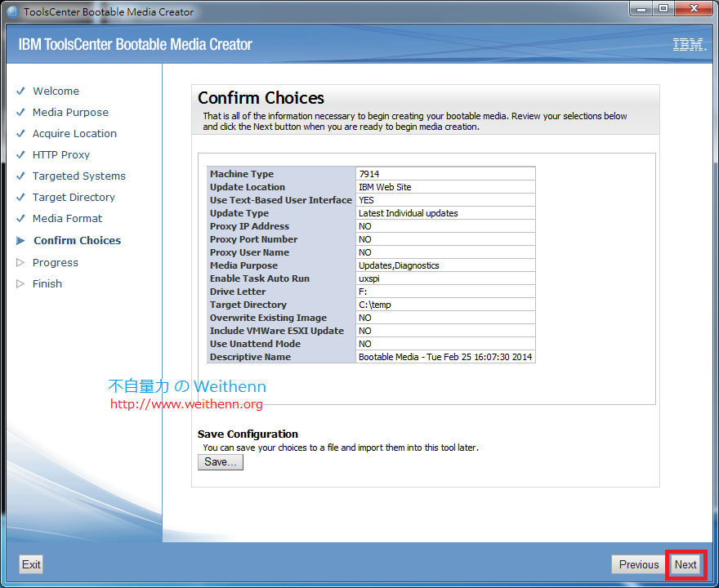719x588 pixels.
Task: Click the Exit button
Action: (x=31, y=564)
